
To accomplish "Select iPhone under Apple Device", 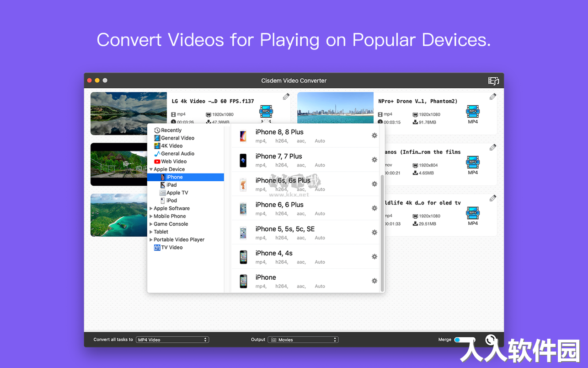I will click(186, 177).
